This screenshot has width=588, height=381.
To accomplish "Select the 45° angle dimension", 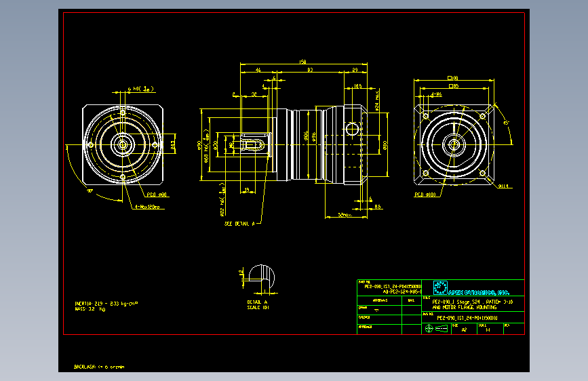I will [x=506, y=123].
